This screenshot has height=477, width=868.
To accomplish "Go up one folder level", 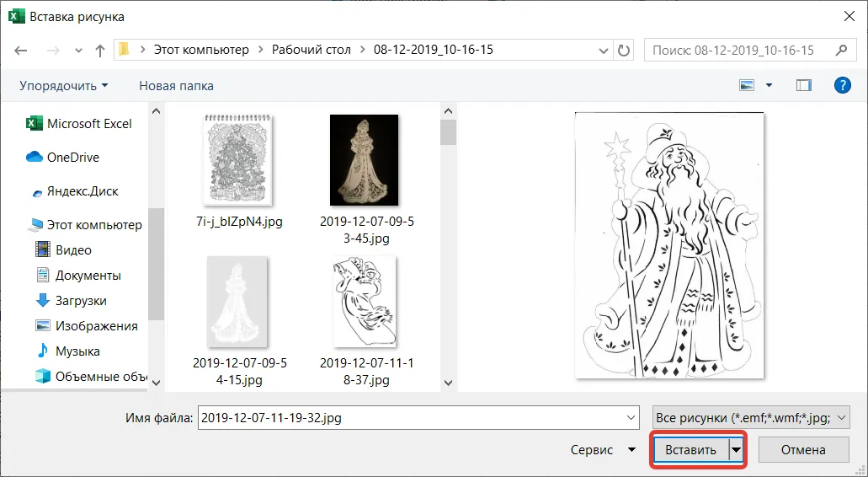I will coord(100,51).
